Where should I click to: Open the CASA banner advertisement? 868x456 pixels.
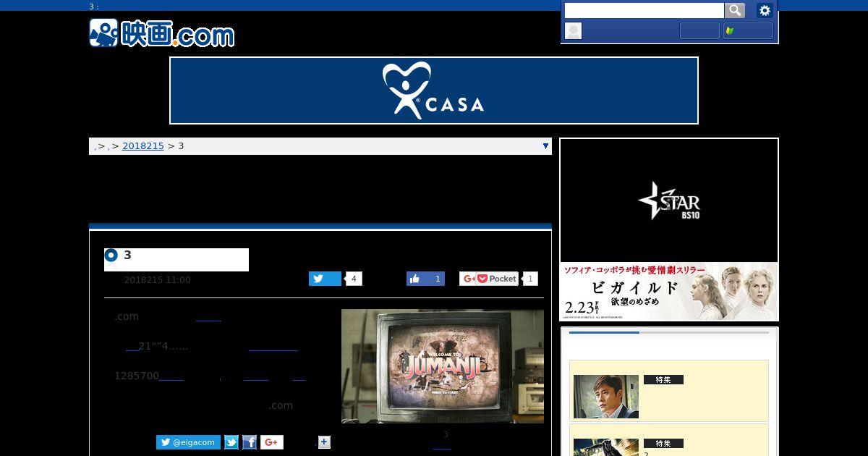pyautogui.click(x=434, y=90)
